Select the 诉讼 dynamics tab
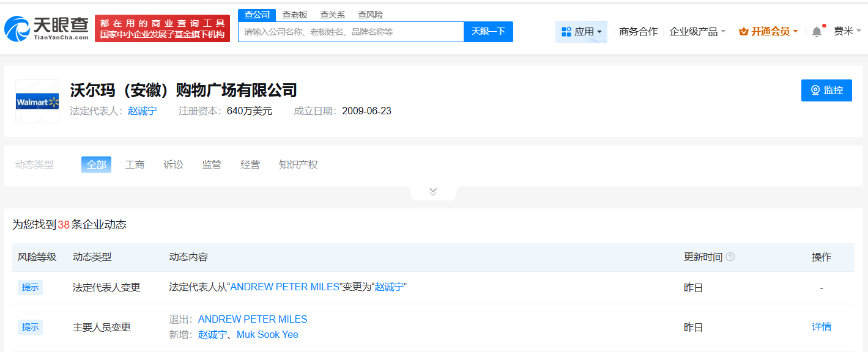 [x=172, y=164]
